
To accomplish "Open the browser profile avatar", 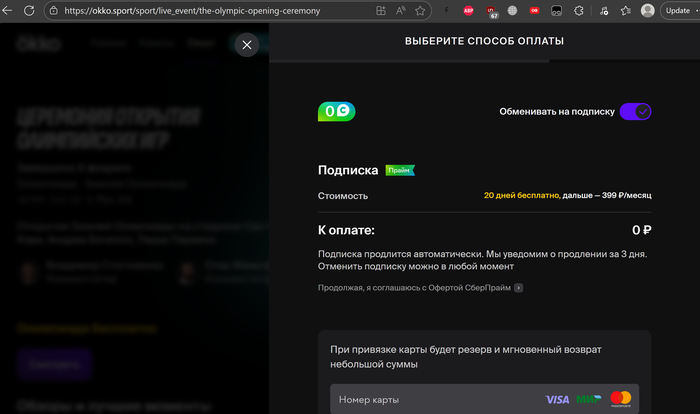I will pyautogui.click(x=647, y=10).
